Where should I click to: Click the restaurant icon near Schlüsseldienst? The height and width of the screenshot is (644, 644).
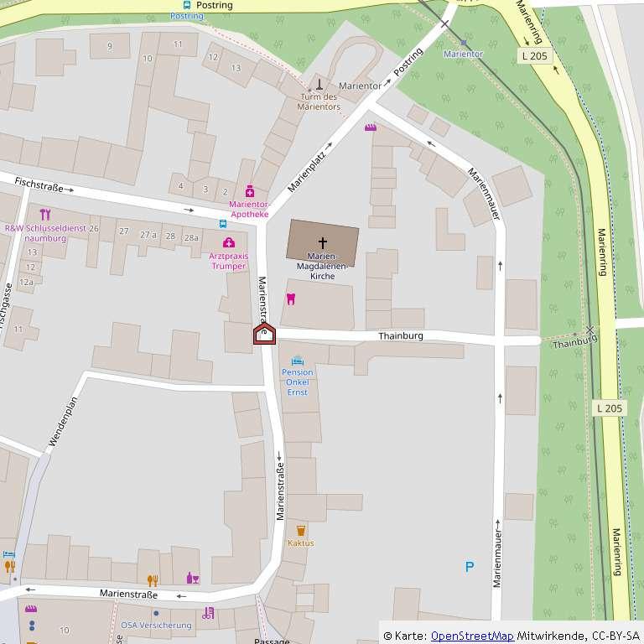pos(44,215)
